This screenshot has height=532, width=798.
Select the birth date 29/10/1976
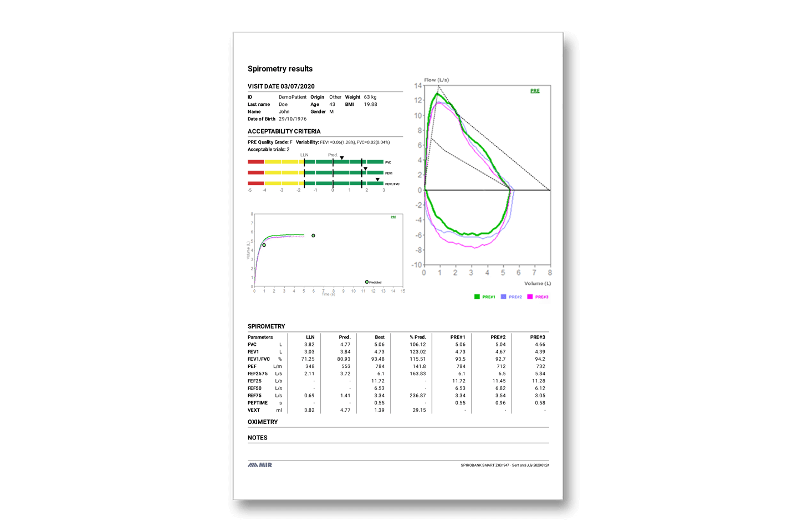click(x=293, y=119)
